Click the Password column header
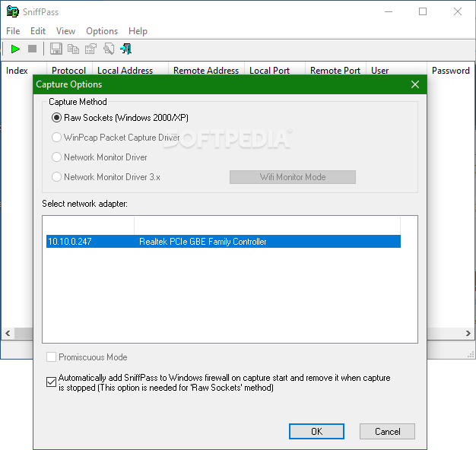The height and width of the screenshot is (450, 476). point(450,71)
